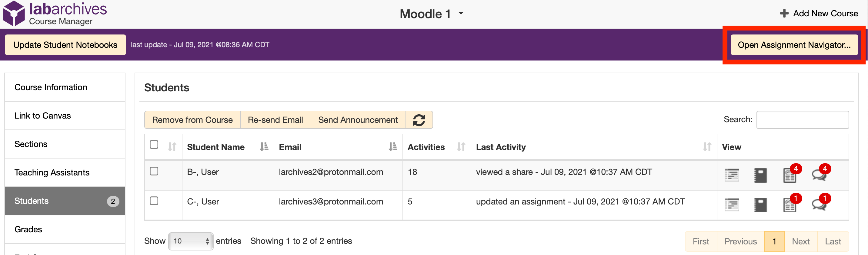868x255 pixels.
Task: Open Sections in sidebar
Action: tap(65, 144)
